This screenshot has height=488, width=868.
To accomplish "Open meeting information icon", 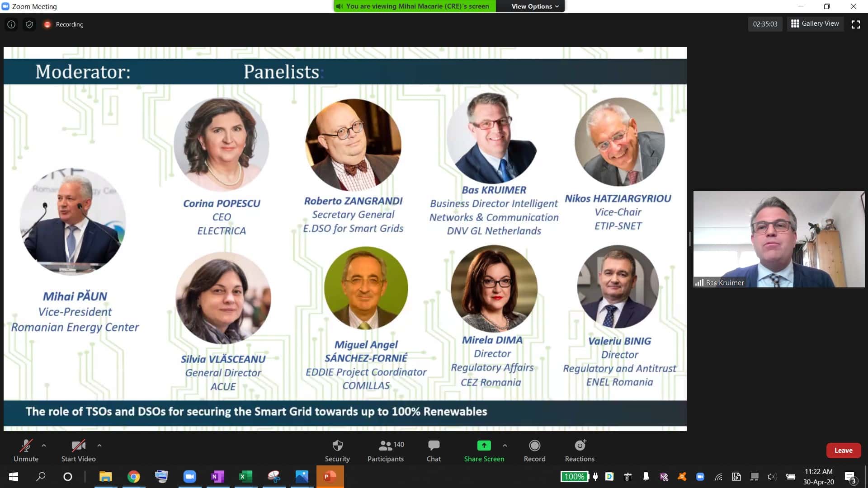I will pyautogui.click(x=11, y=24).
